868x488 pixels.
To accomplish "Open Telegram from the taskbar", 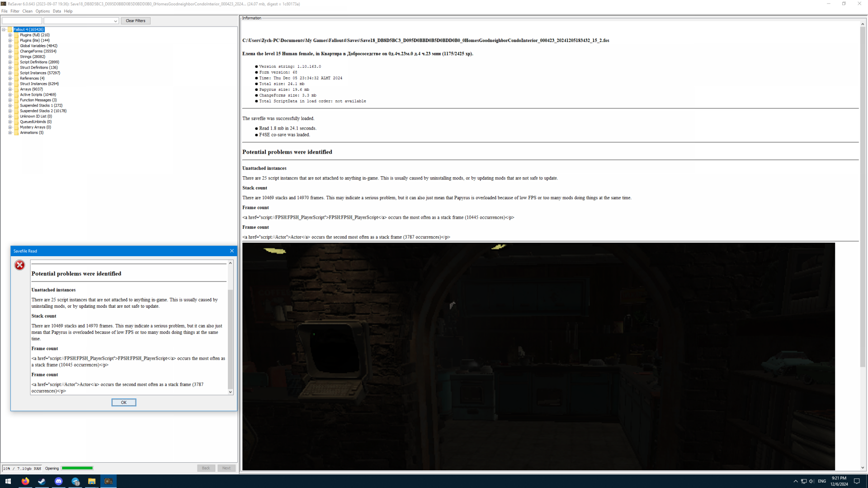I will (x=75, y=481).
